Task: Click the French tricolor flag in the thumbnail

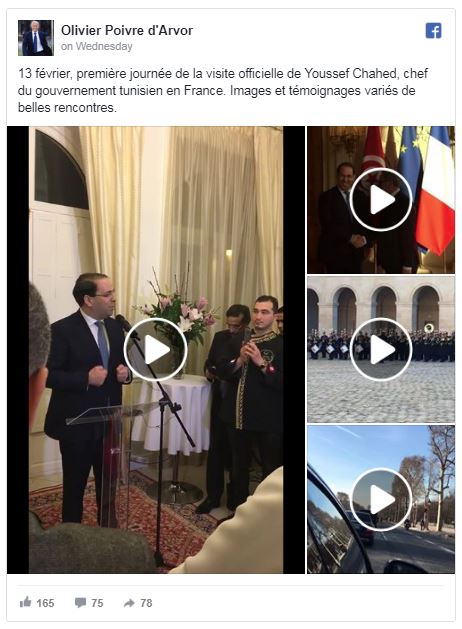Action: [435, 191]
